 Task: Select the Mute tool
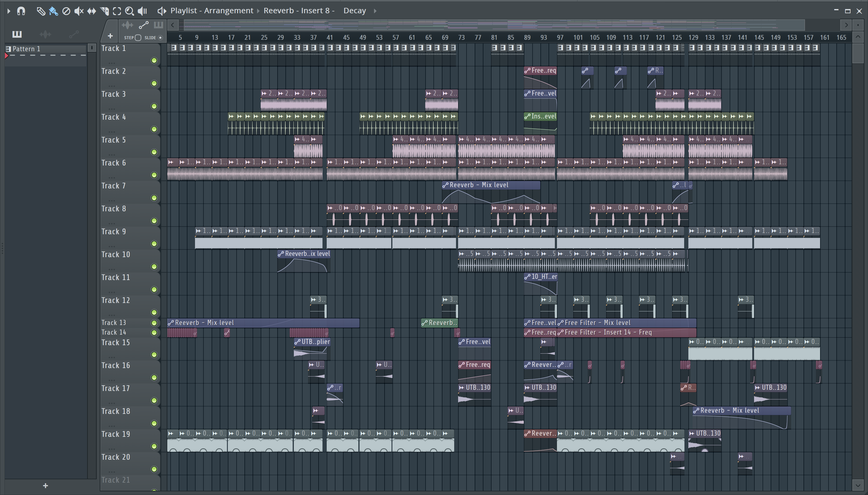pyautogui.click(x=79, y=11)
